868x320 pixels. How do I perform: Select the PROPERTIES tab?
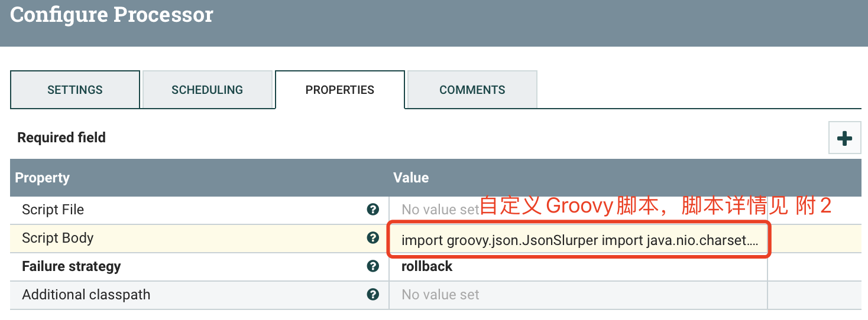click(340, 90)
